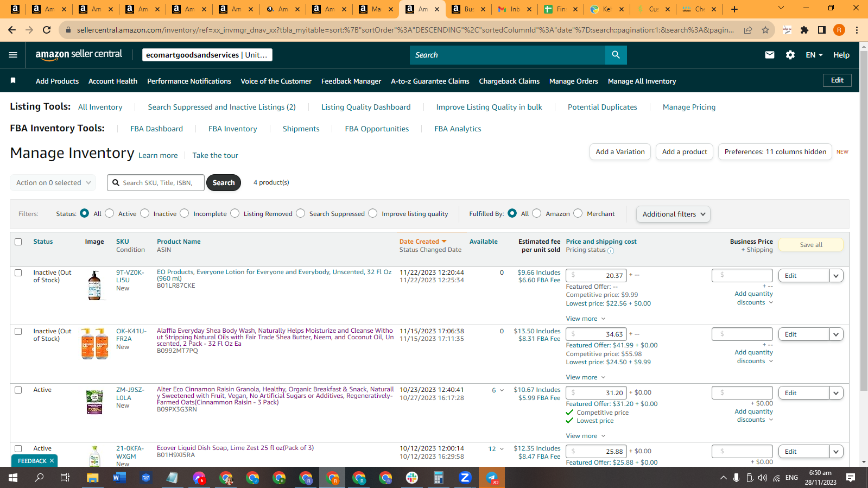Click the Amazon Seller Central logo

pyautogui.click(x=79, y=54)
